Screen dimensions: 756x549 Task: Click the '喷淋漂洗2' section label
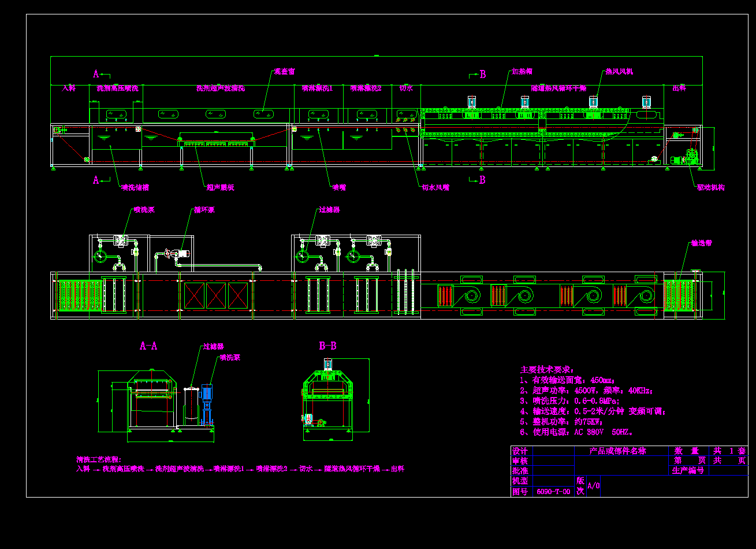coord(366,88)
